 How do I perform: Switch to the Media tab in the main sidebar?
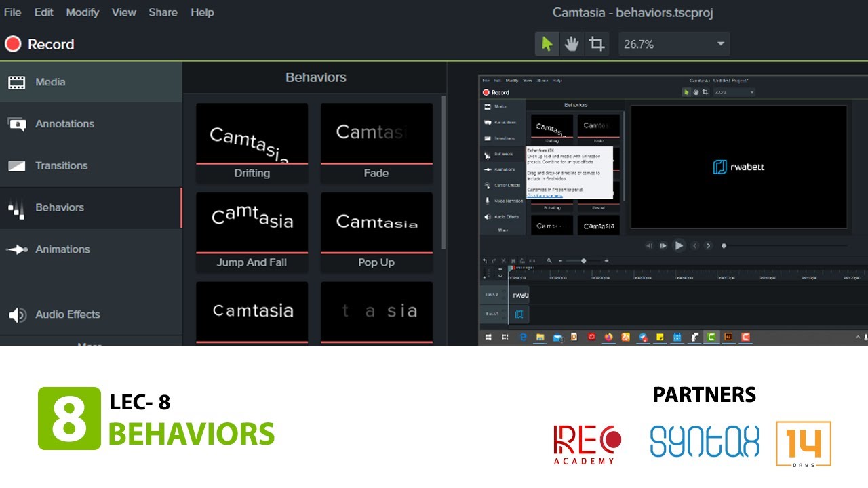click(91, 82)
